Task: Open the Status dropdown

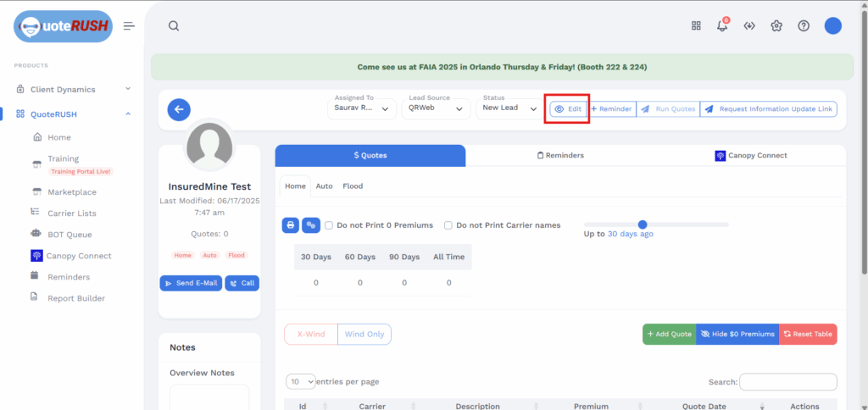Action: click(509, 109)
